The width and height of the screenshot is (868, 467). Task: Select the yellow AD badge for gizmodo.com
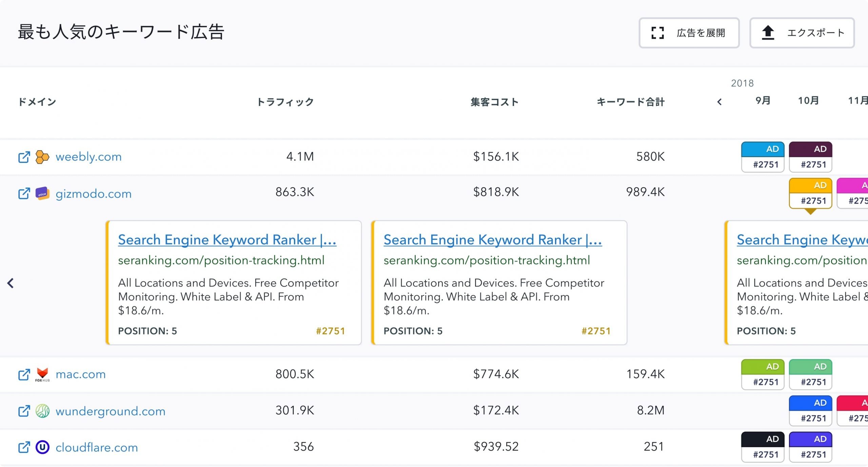811,193
